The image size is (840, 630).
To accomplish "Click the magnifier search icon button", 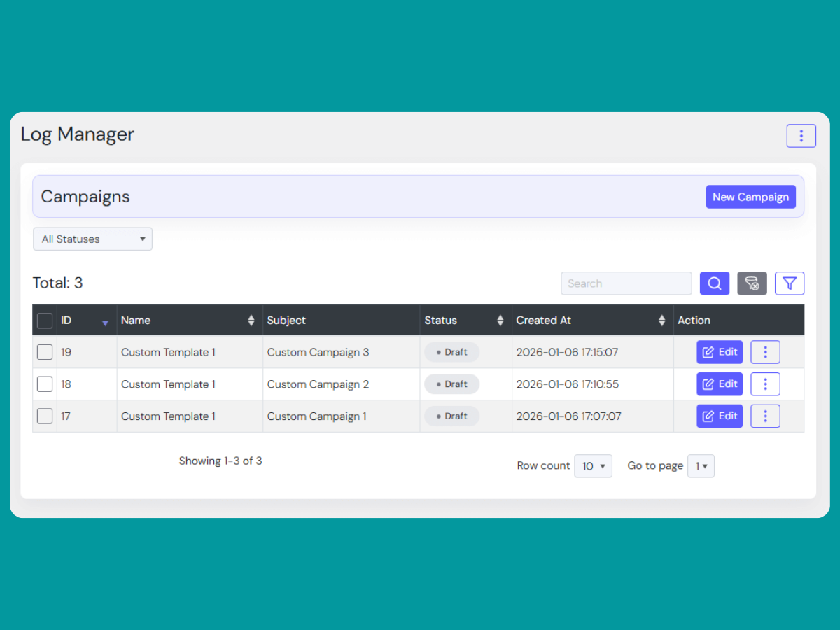I will pyautogui.click(x=715, y=283).
